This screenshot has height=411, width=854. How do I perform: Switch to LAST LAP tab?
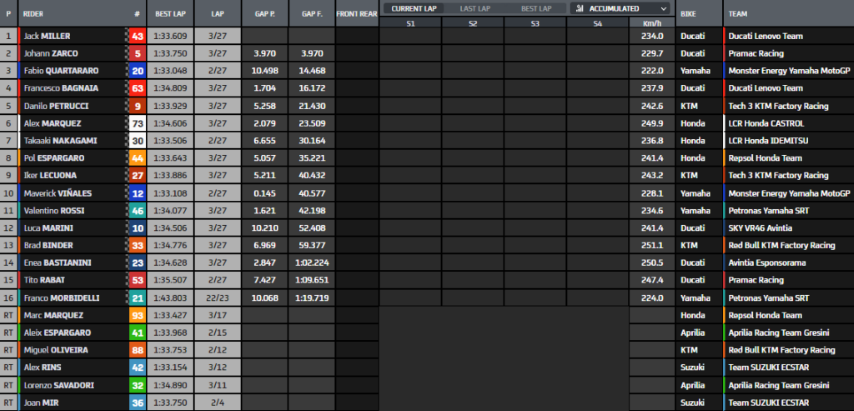pyautogui.click(x=475, y=9)
